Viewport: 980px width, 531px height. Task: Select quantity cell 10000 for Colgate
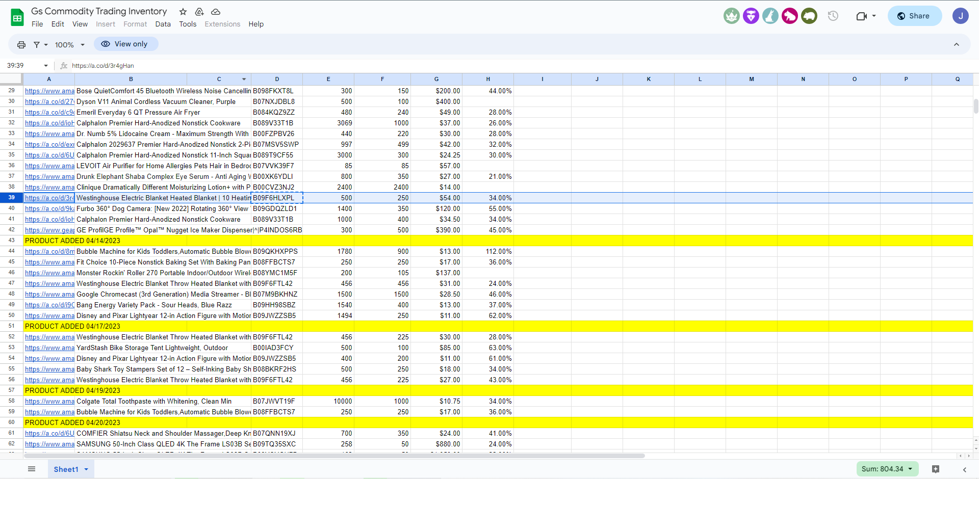[x=328, y=401]
